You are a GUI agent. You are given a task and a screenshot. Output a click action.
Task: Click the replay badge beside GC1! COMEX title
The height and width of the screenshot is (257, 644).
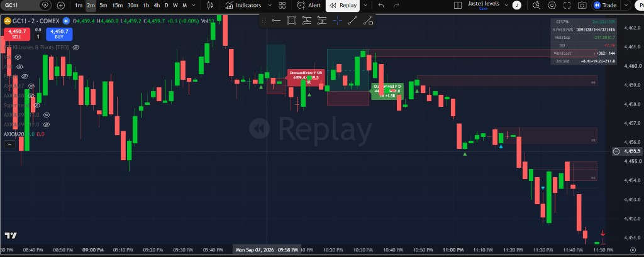65,21
